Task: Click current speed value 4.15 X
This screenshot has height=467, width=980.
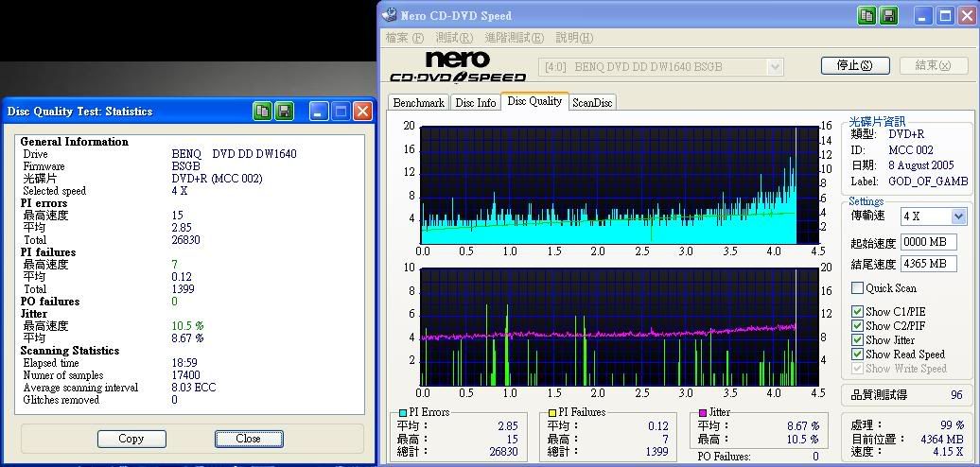Action: coord(948,451)
